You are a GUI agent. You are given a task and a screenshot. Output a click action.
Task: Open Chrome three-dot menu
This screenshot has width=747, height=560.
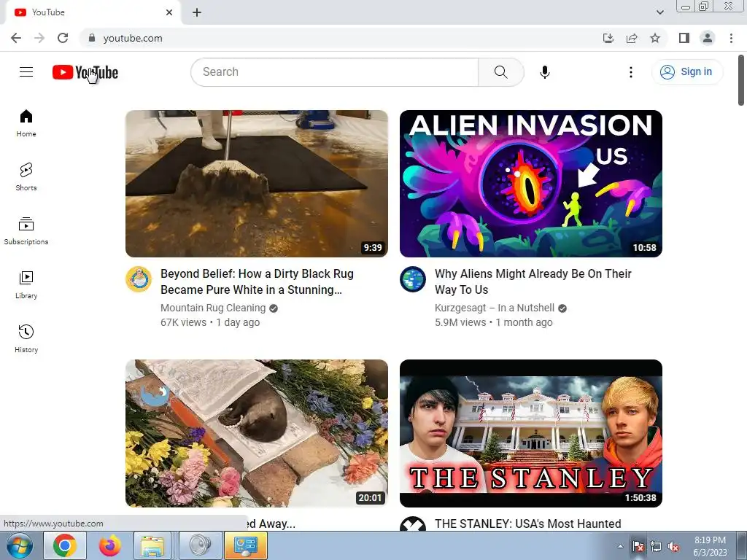[731, 38]
